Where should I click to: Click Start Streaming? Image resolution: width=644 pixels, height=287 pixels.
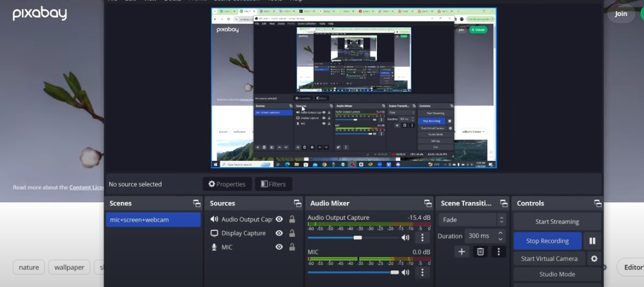557,222
